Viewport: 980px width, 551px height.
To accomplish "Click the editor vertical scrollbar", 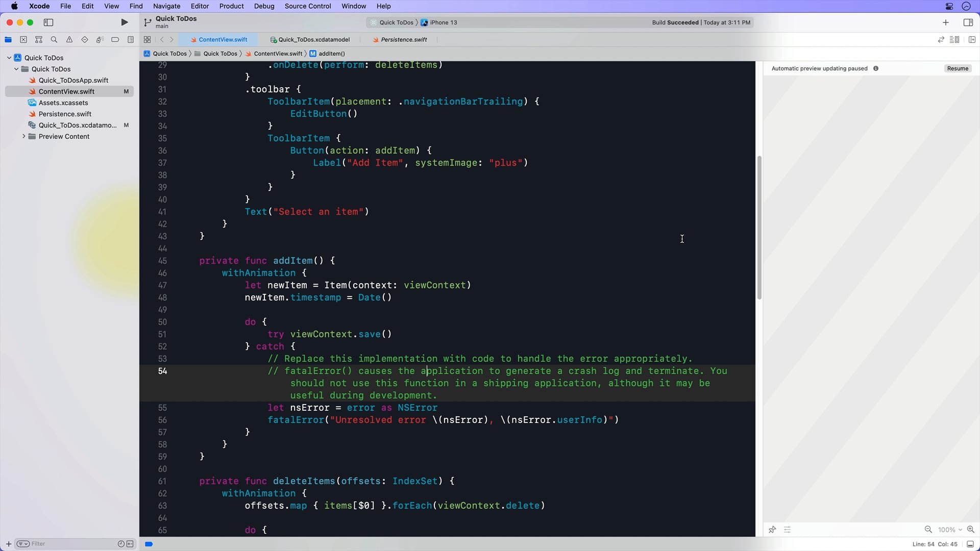I will coord(759,227).
